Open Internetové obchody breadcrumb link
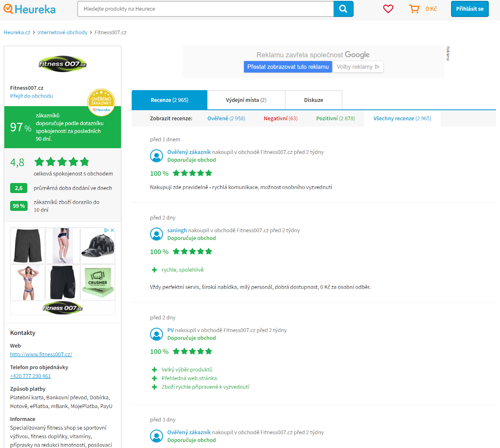This screenshot has height=448, width=500. coord(62,32)
